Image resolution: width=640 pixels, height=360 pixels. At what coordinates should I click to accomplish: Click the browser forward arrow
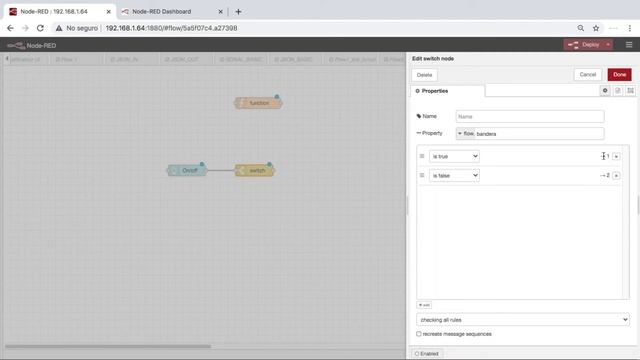click(25, 28)
